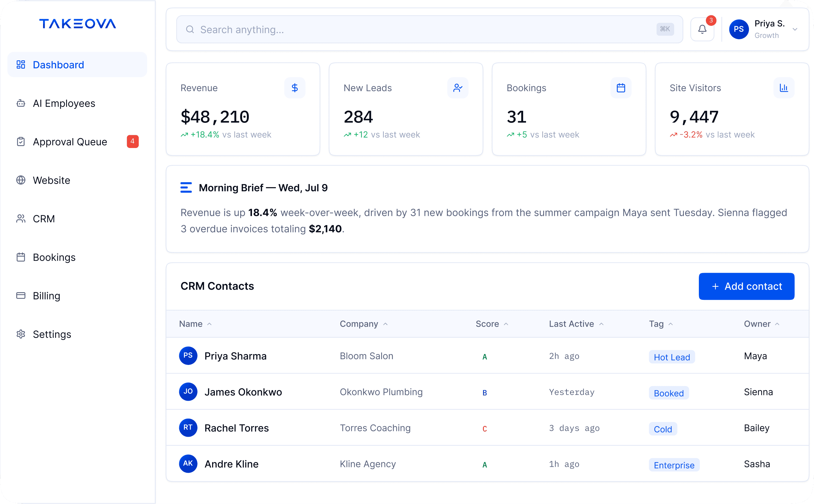Viewport: 814px width, 504px height.
Task: Click the Takeova logo
Action: click(78, 24)
